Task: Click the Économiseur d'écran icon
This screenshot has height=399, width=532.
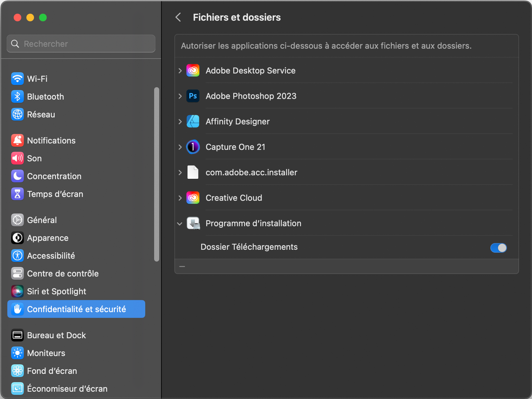Action: click(17, 388)
